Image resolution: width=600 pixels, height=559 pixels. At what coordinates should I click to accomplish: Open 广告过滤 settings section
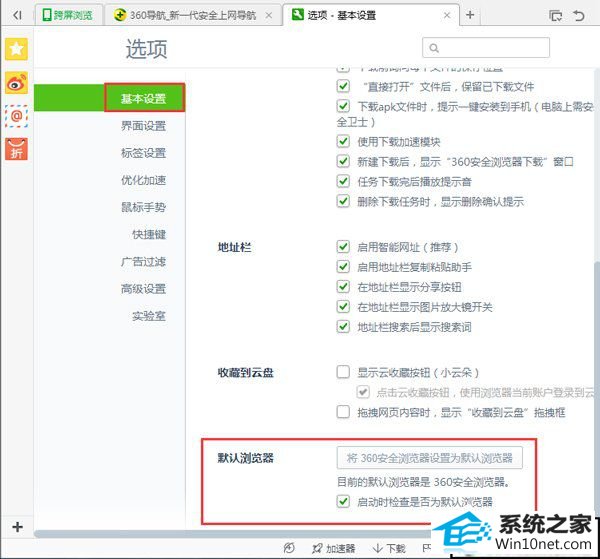pos(143,261)
